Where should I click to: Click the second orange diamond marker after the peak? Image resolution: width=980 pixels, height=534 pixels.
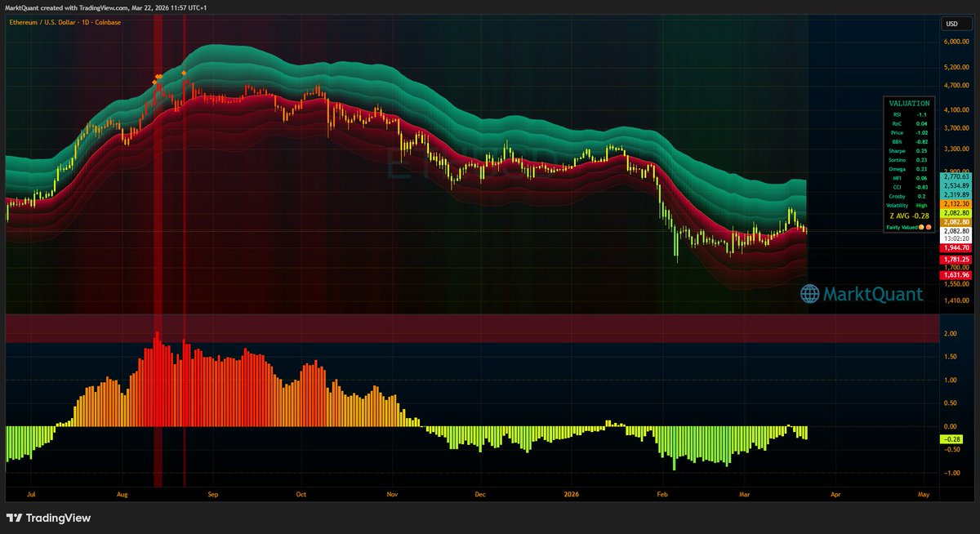184,73
